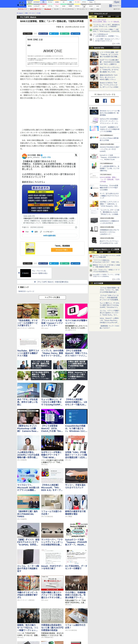Share on LinkedIn using the top button
Viewport: 138px width, 644px height.
click(x=75, y=33)
